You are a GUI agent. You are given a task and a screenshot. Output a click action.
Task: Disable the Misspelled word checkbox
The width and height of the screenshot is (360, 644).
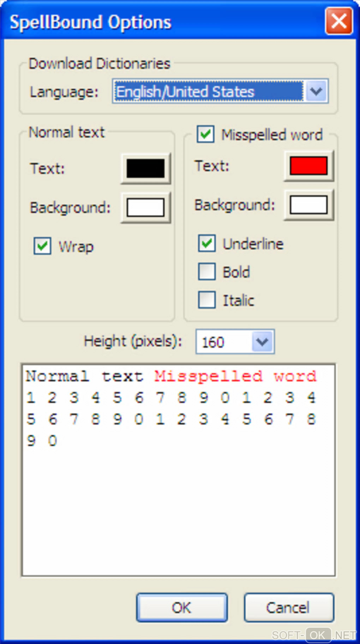205,134
